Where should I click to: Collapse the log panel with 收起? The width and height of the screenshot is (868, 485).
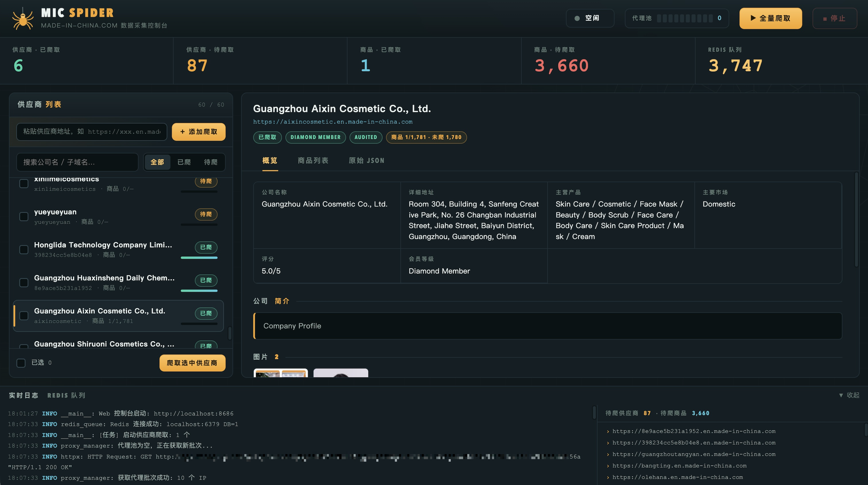(849, 395)
